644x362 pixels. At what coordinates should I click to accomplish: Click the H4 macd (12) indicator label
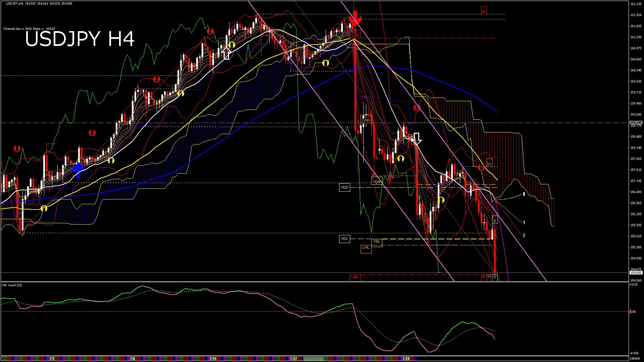12,285
